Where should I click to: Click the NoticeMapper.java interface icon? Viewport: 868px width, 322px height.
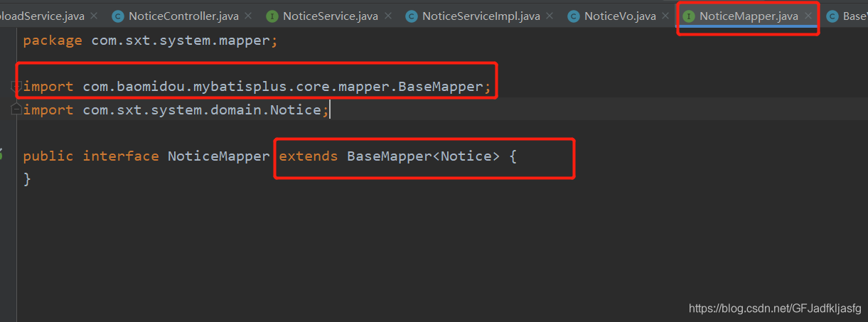[688, 16]
